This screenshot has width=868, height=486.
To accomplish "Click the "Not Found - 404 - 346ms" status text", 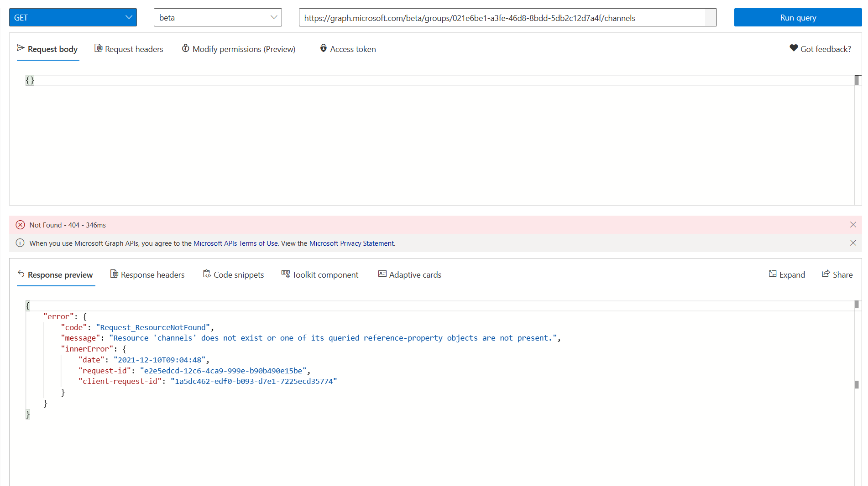I will (68, 225).
